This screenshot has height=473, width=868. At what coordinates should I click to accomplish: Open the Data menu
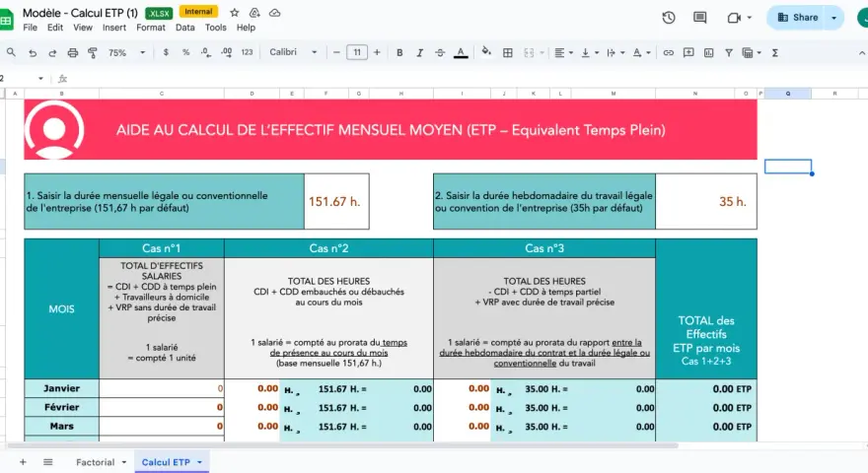(x=184, y=28)
